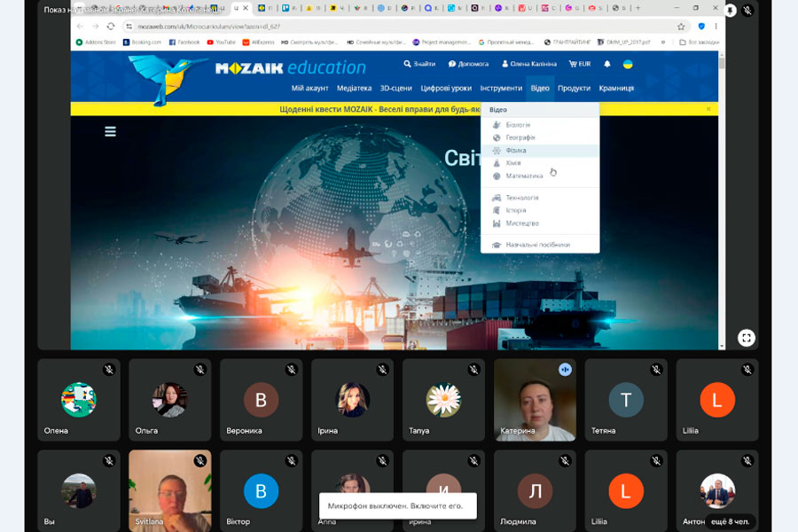Toggle fullscreen for the shared screen

[x=746, y=338]
